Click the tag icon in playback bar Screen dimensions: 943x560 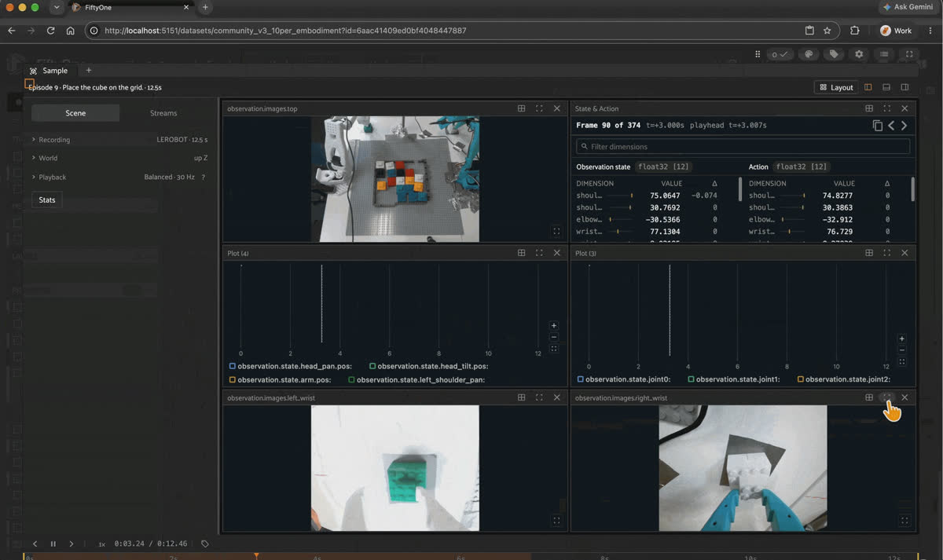coord(205,544)
